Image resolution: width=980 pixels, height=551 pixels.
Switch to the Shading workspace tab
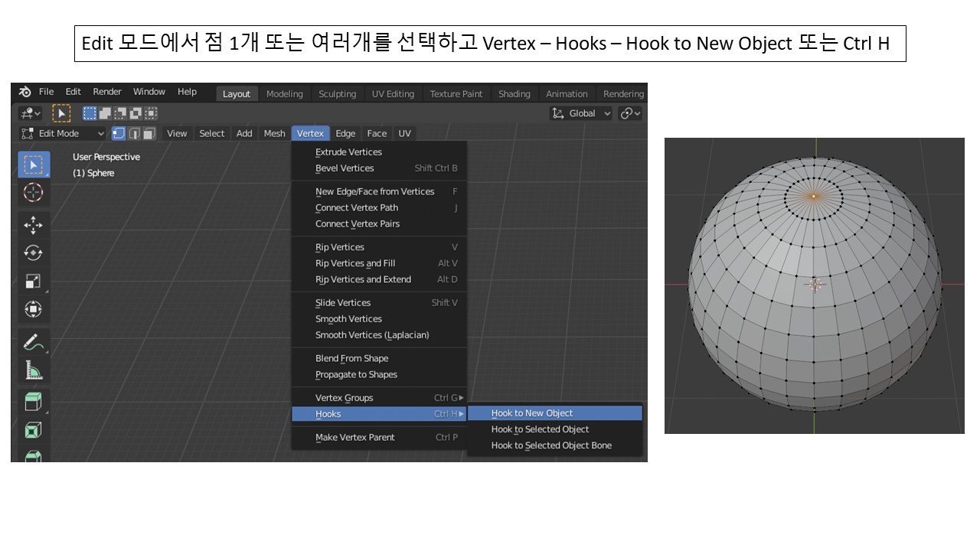(x=514, y=94)
